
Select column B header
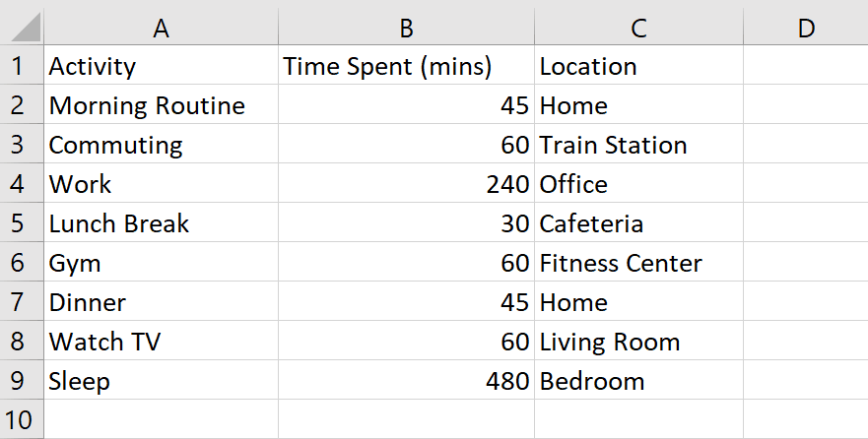406,29
